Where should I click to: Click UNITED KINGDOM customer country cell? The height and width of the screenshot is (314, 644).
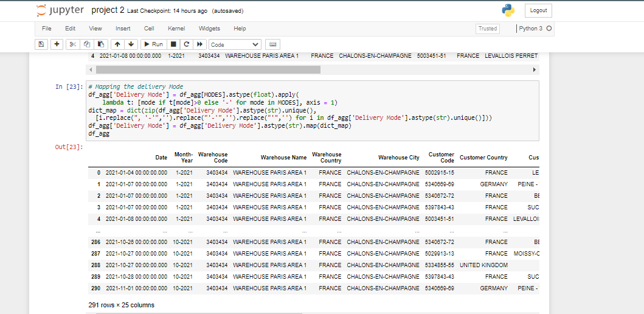pos(483,265)
